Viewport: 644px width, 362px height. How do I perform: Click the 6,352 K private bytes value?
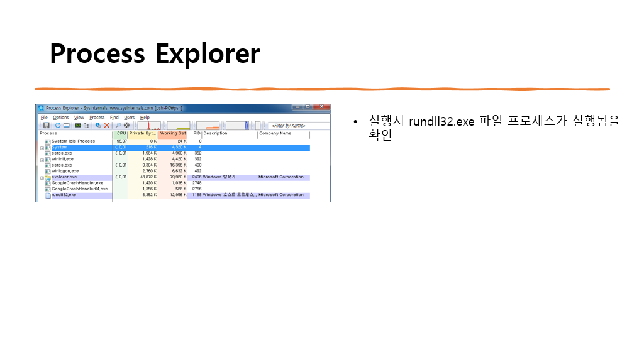click(150, 195)
